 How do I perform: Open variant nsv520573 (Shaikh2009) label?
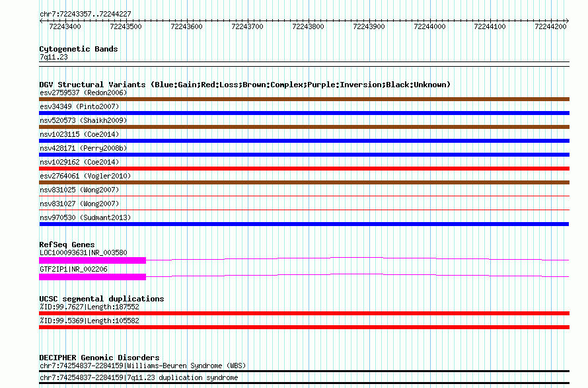coord(83,120)
